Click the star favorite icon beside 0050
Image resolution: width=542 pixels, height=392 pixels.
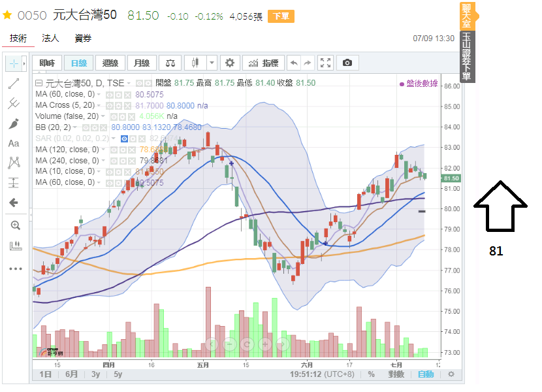[x=8, y=14]
